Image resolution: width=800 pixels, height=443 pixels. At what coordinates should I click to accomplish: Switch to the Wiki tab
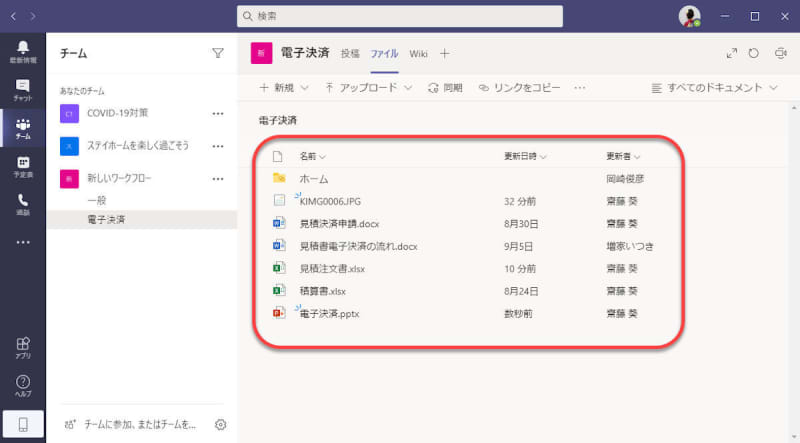pos(418,54)
